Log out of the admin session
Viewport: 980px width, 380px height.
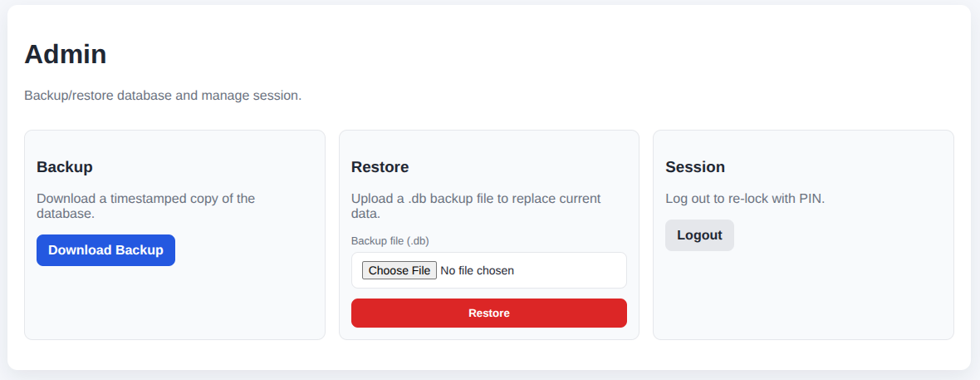699,235
